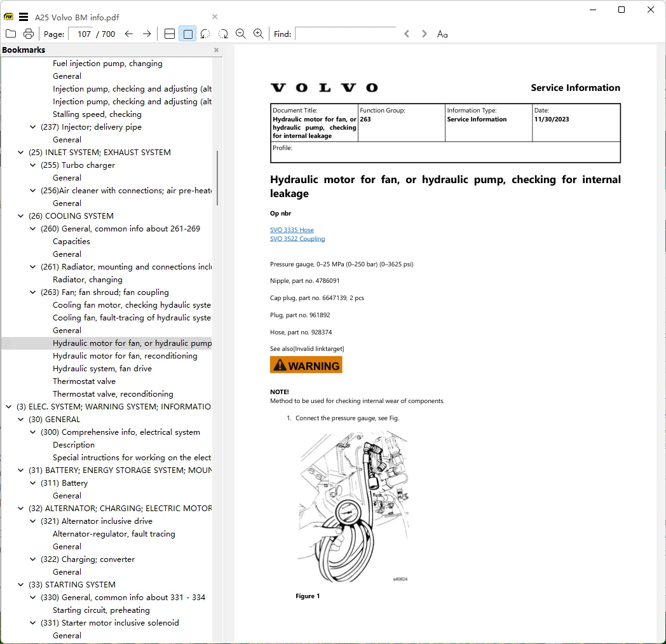Select the A25 Volvo BM info.pdf tab
This screenshot has height=644, width=666.
tap(77, 17)
